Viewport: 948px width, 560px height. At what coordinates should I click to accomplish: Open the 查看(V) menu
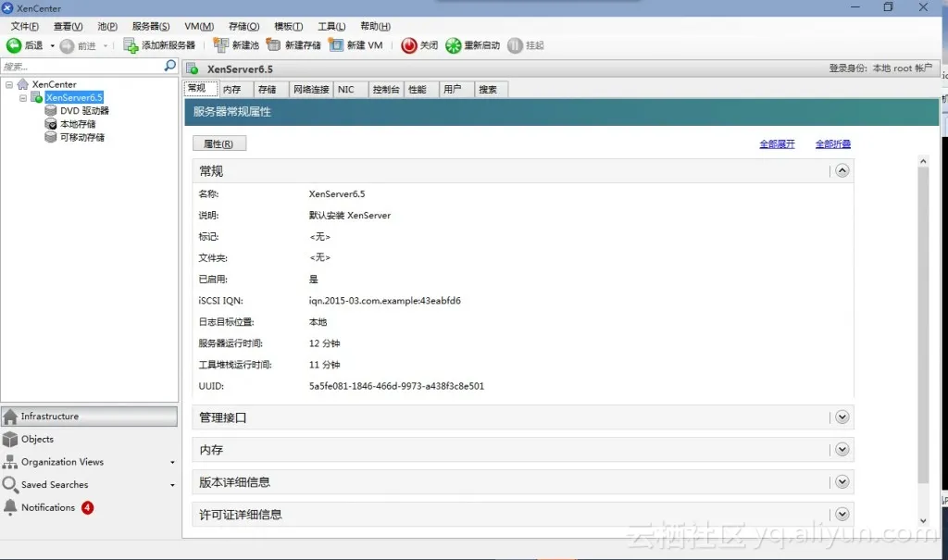click(68, 26)
